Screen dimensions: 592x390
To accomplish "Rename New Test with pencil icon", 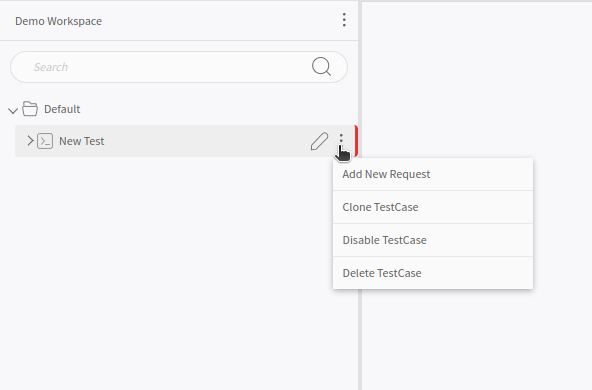I will tap(319, 141).
